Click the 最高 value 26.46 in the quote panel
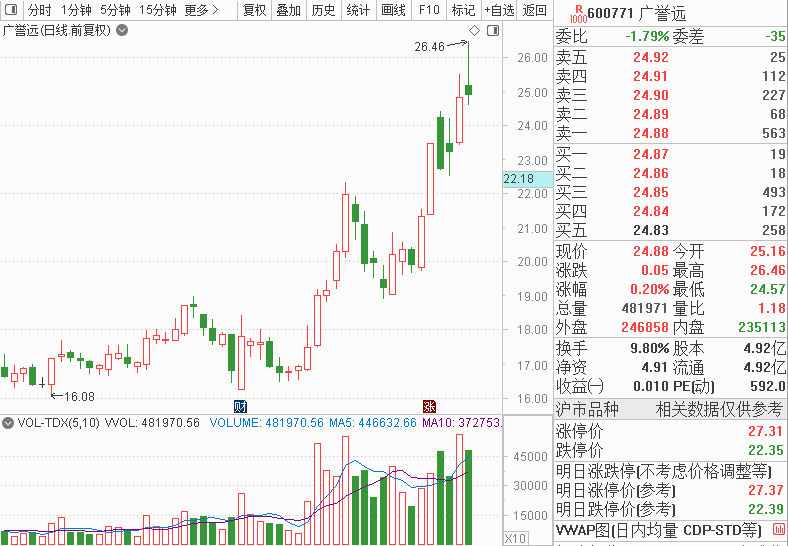 coord(768,270)
